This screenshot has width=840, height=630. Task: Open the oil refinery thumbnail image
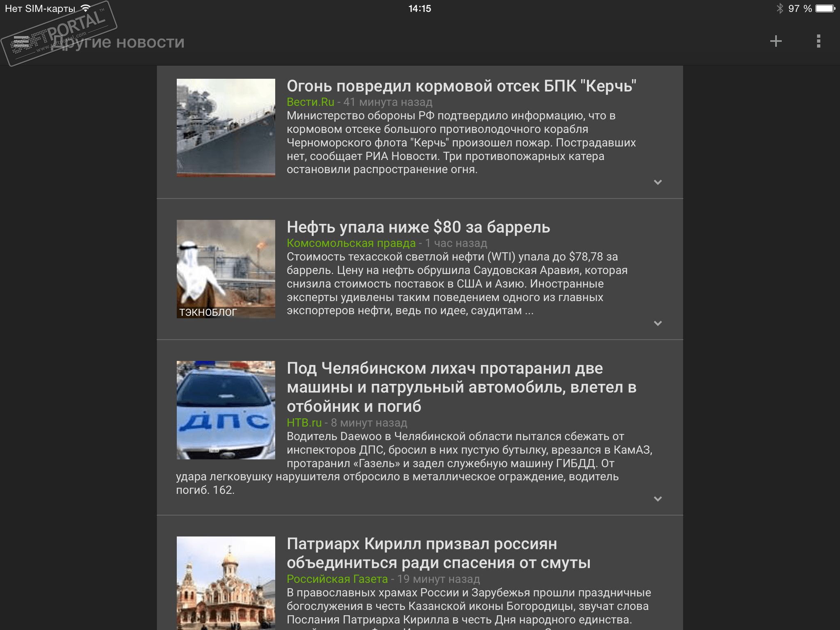click(x=226, y=269)
